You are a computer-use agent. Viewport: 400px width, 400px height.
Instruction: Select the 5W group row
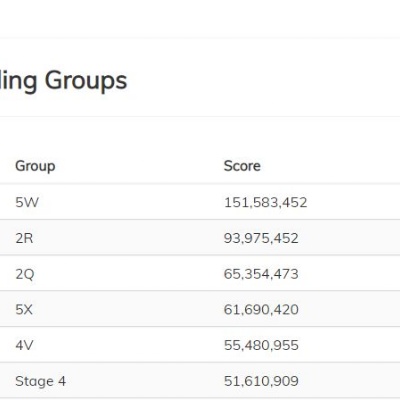[200, 202]
